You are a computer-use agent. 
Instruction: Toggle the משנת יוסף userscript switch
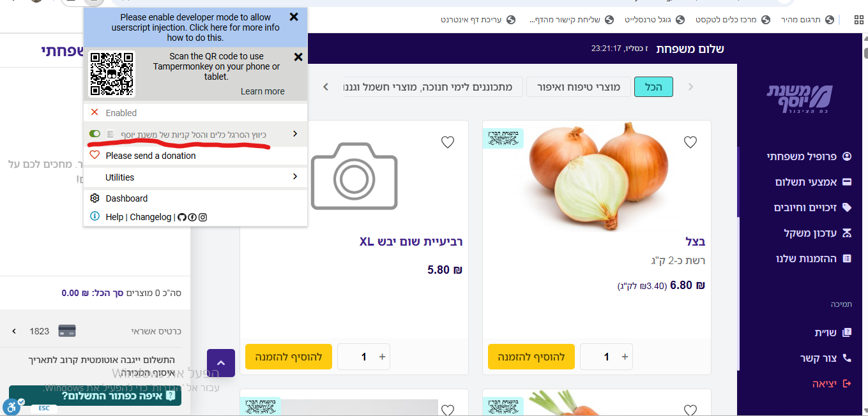[x=95, y=134]
